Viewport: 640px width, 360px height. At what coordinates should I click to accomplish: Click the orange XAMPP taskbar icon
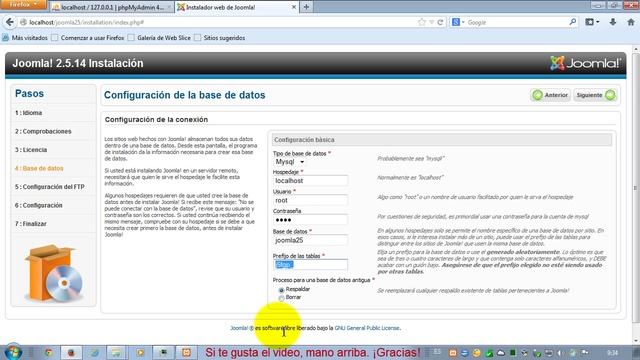[x=186, y=352]
